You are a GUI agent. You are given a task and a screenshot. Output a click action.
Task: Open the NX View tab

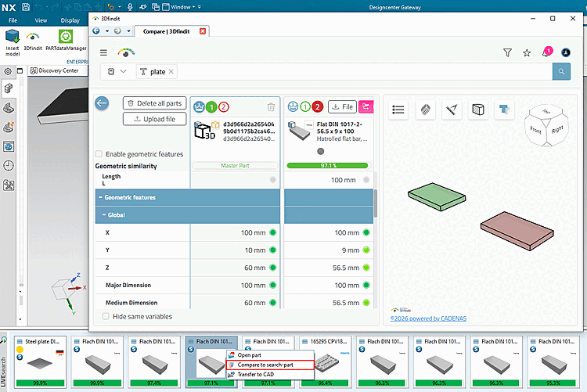[41, 20]
